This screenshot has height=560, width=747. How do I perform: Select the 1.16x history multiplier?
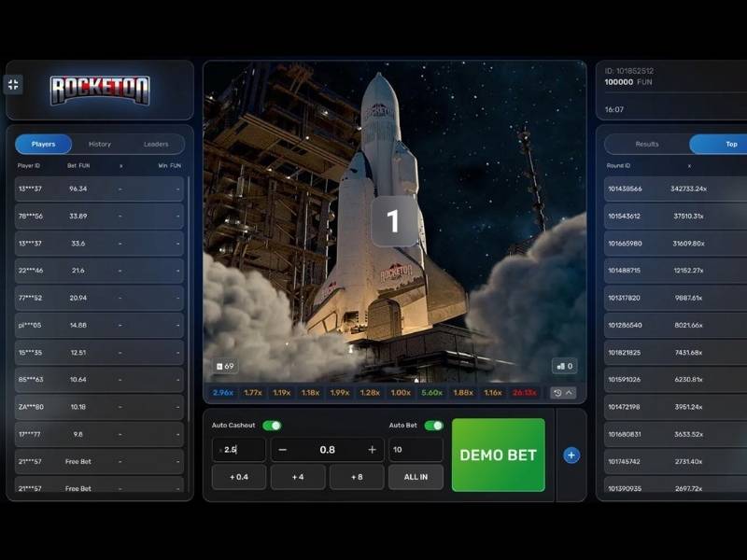click(493, 392)
